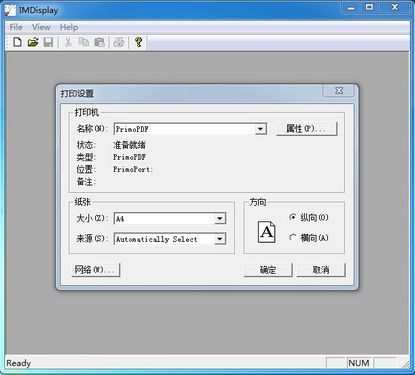
Task: Click the window resize grip corner
Action: click(x=406, y=365)
